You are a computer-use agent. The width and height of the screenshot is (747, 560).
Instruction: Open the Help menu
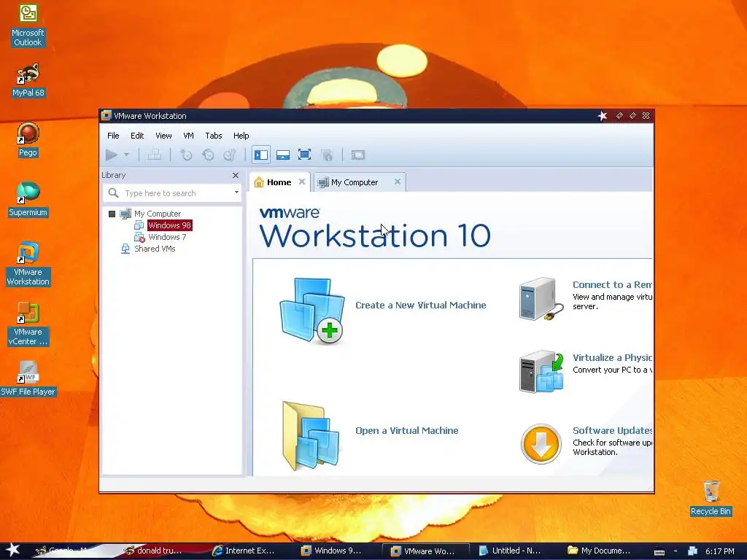click(241, 136)
